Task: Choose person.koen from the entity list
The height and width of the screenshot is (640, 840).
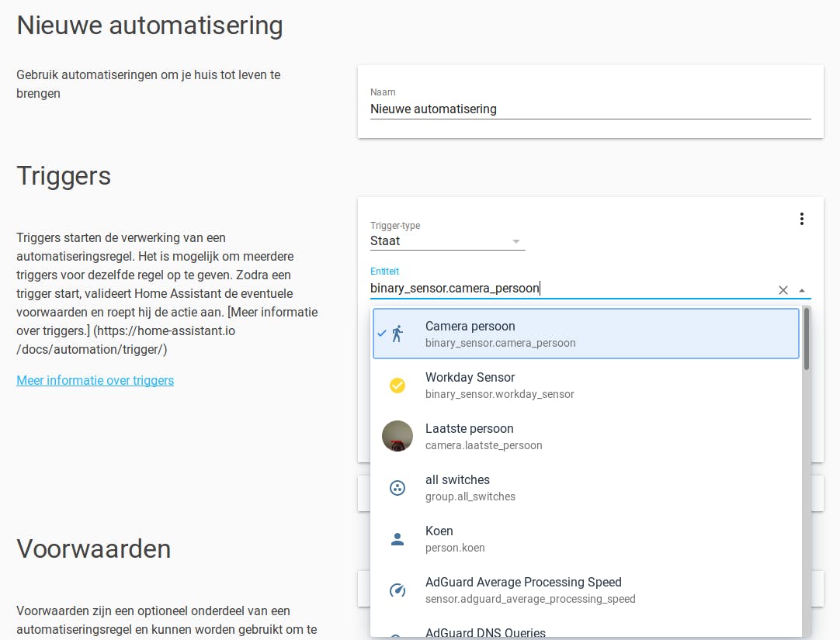Action: click(585, 539)
